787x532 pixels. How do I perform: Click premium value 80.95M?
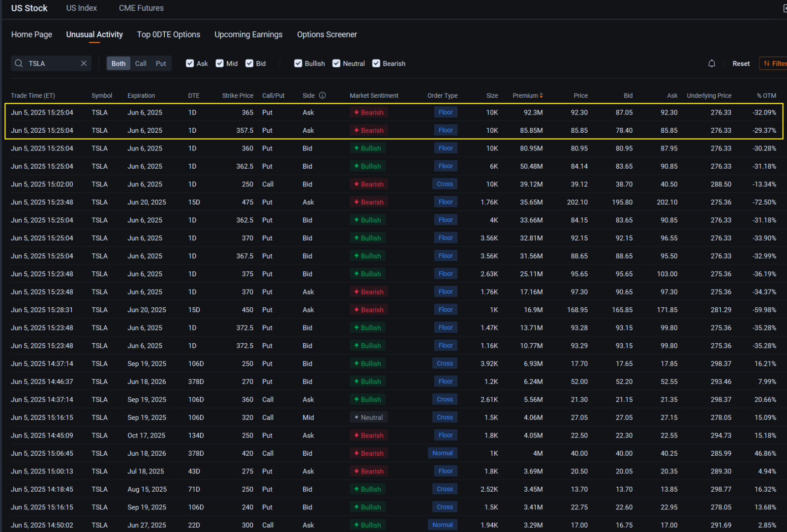pyautogui.click(x=531, y=148)
